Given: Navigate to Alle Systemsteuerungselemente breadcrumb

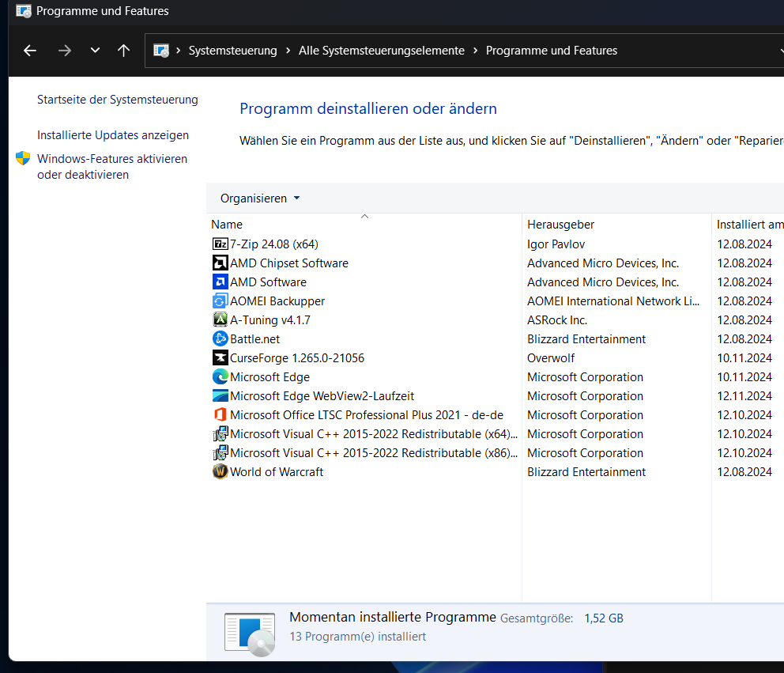Looking at the screenshot, I should (x=382, y=51).
